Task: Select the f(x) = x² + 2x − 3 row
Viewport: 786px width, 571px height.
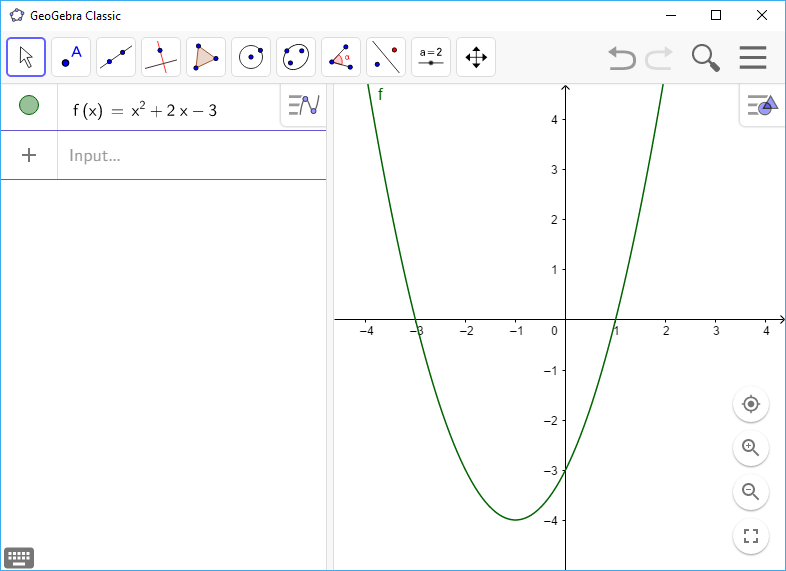Action: 163,108
